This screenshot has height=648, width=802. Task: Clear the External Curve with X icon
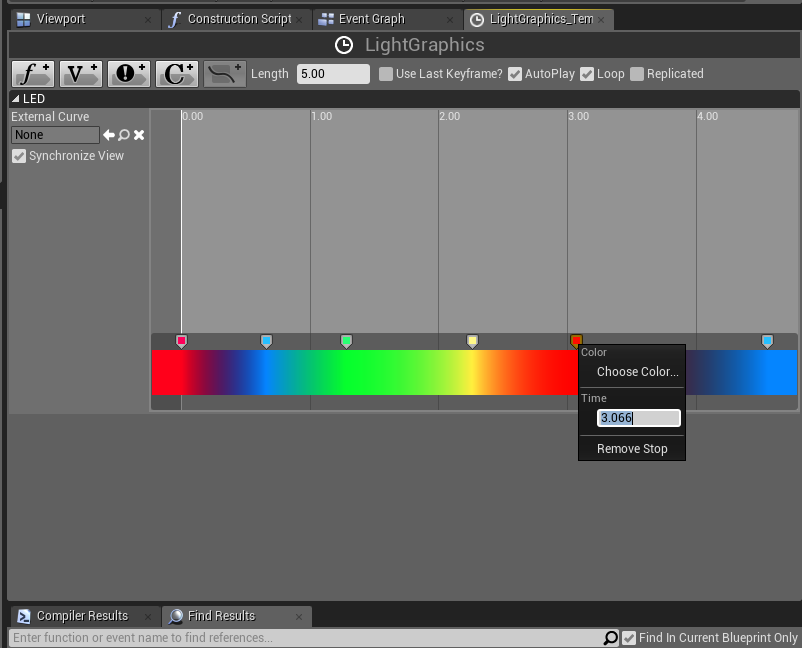pyautogui.click(x=139, y=135)
